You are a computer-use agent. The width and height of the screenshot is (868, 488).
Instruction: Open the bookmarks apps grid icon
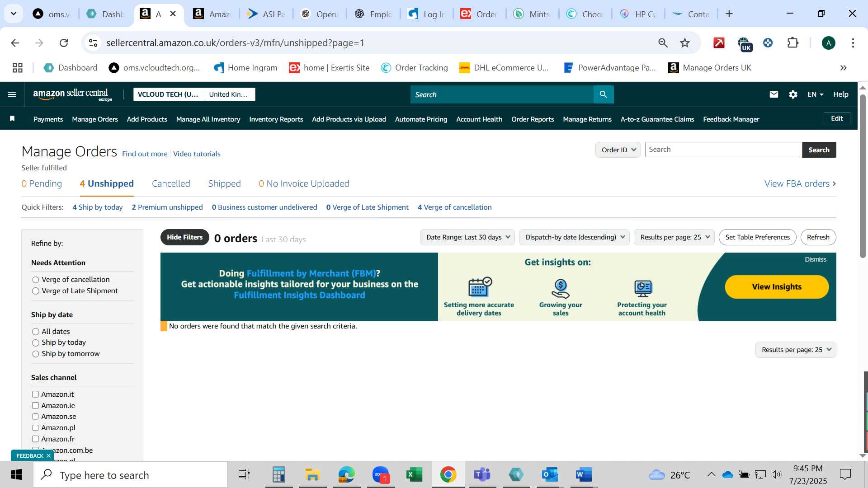coord(18,68)
